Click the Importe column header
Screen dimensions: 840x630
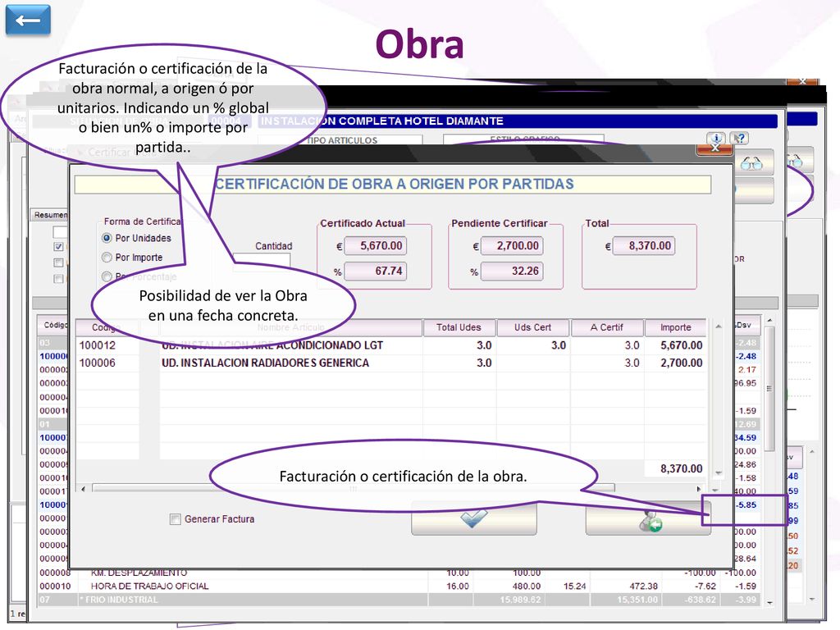[676, 327]
